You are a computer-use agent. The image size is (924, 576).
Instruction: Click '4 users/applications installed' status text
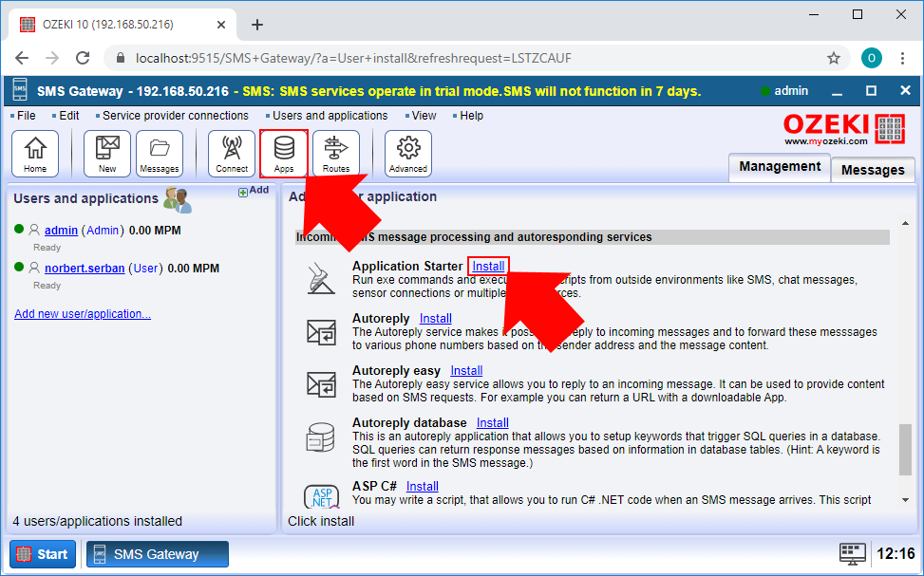(97, 521)
